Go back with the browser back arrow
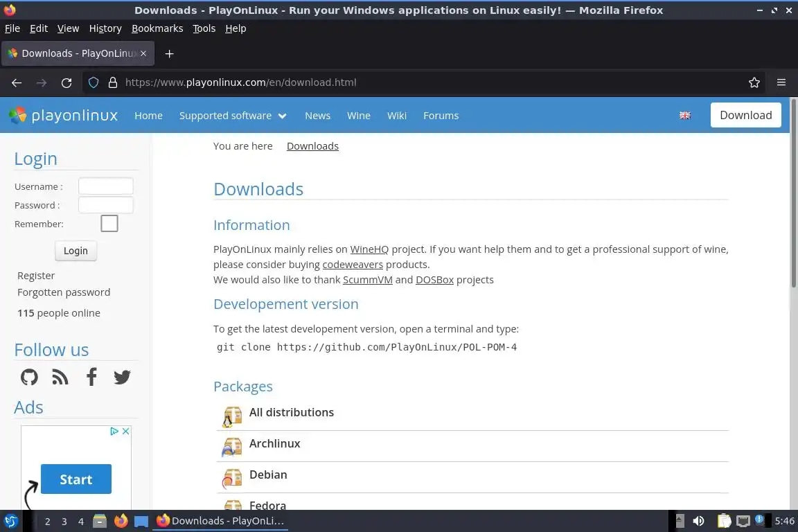 point(17,82)
